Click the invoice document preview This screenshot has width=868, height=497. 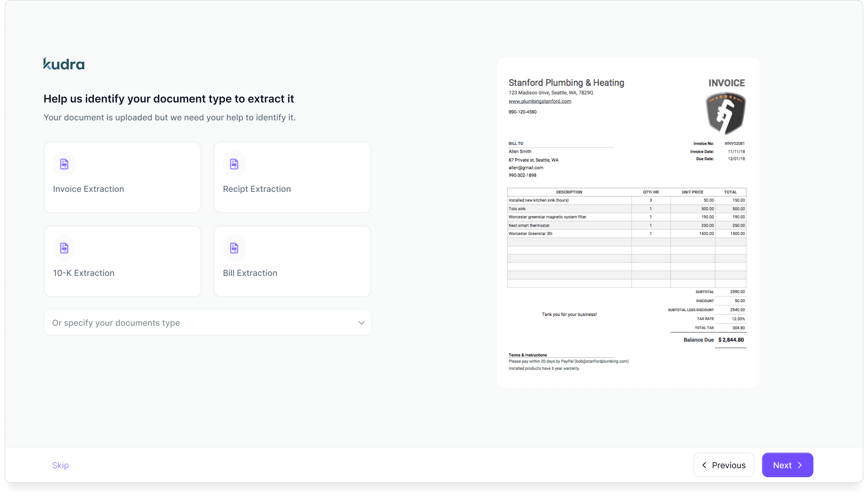coord(628,259)
